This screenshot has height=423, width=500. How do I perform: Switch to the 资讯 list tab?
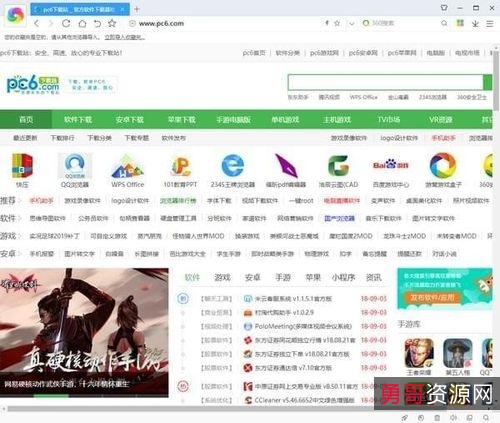coord(373,277)
